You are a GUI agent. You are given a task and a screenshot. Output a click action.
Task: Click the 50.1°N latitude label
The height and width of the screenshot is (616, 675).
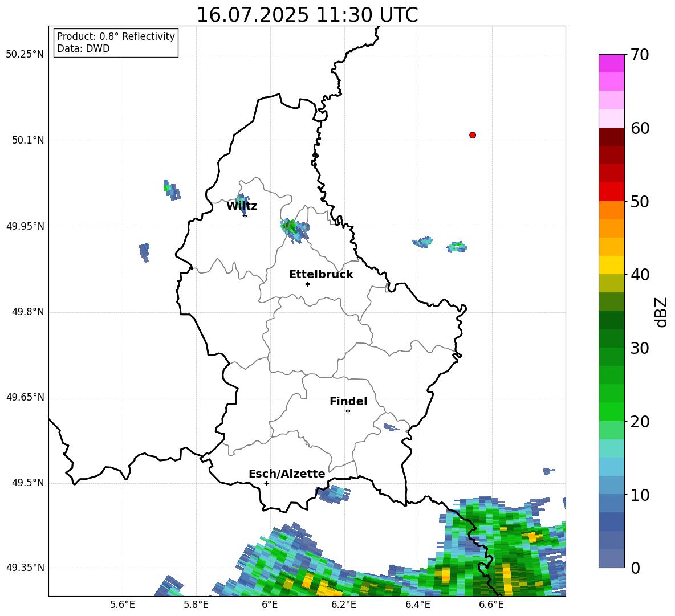[28, 140]
